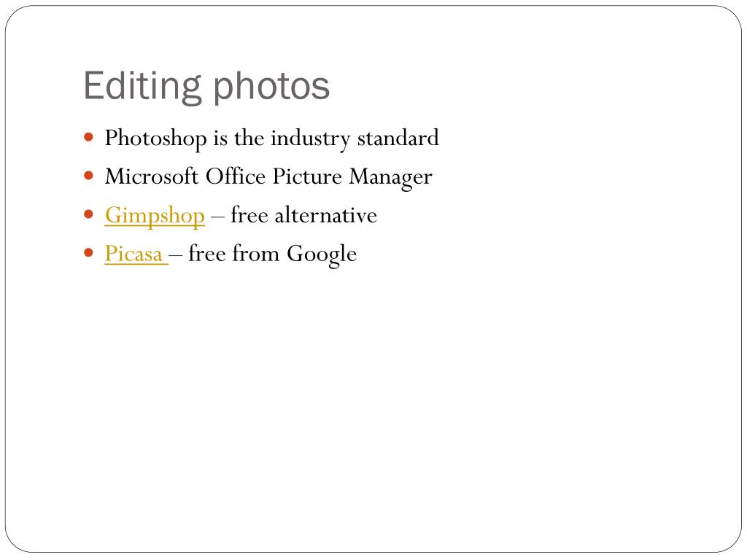This screenshot has height=560, width=747.
Task: Click the word 'Microsoft' in second bullet
Action: click(152, 176)
